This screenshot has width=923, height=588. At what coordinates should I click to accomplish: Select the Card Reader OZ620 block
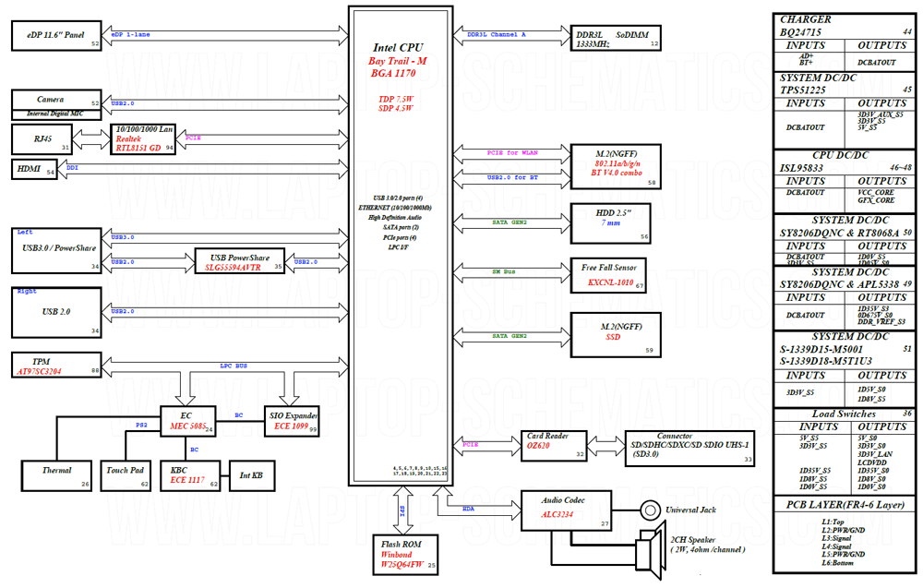point(554,446)
